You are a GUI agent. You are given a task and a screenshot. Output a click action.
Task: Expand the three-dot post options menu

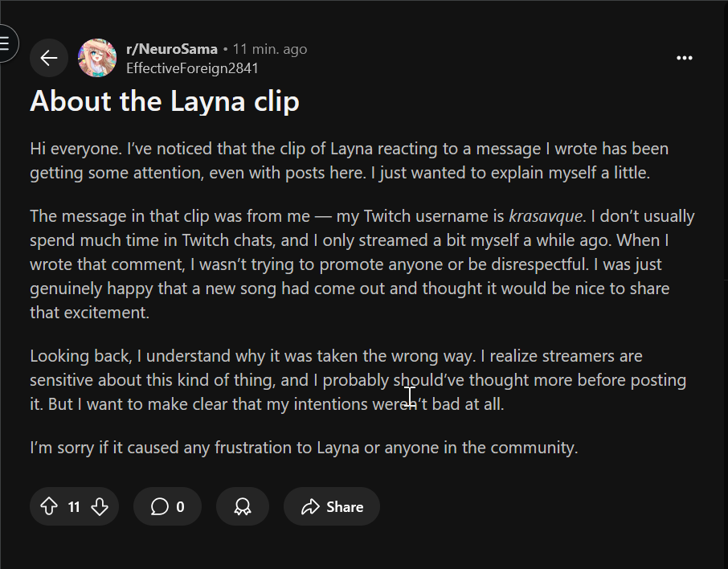[x=684, y=58]
